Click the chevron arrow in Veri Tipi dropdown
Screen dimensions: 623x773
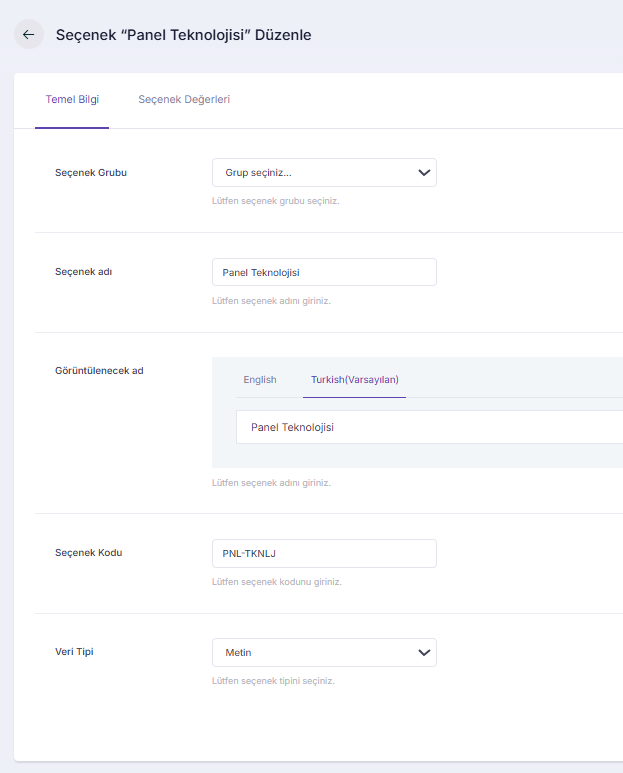(424, 653)
